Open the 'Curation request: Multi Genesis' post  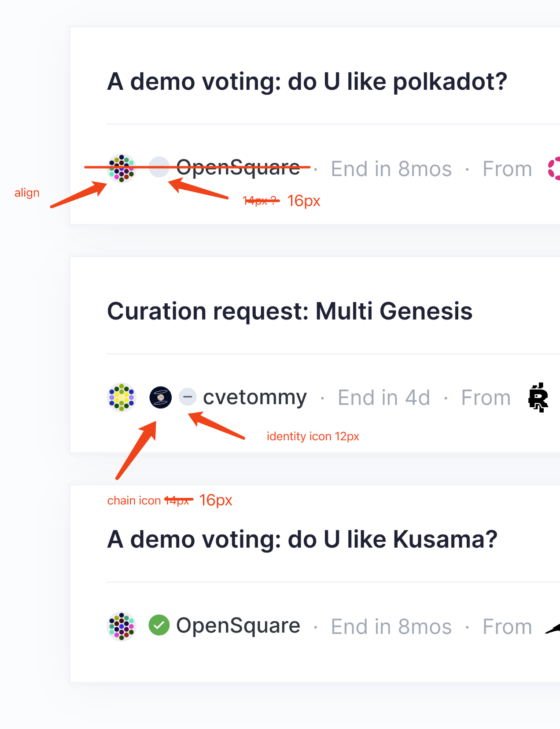pos(290,311)
